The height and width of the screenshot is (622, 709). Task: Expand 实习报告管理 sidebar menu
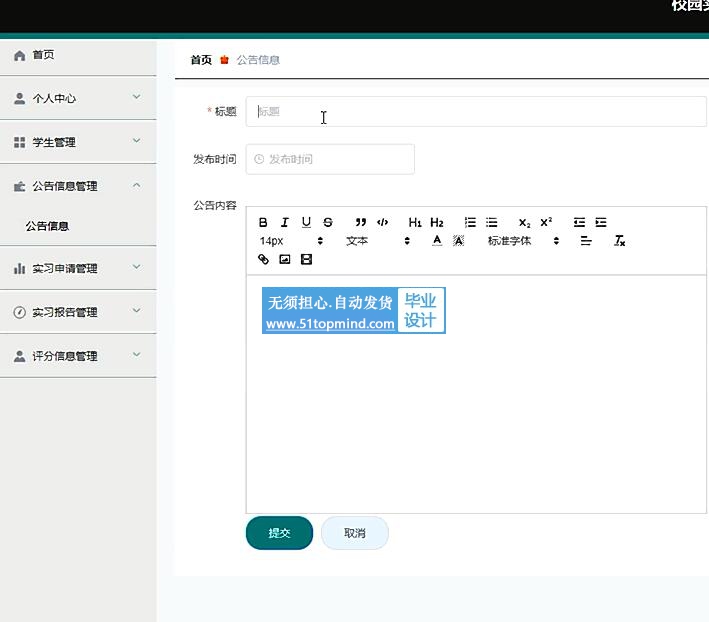78,312
